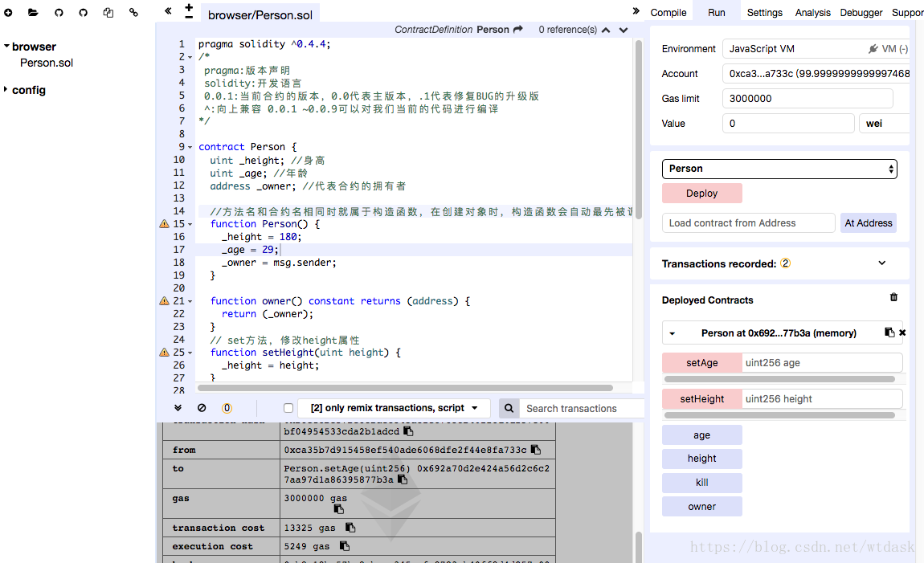Switch to the Run tab
This screenshot has height=563, width=924.
[717, 12]
